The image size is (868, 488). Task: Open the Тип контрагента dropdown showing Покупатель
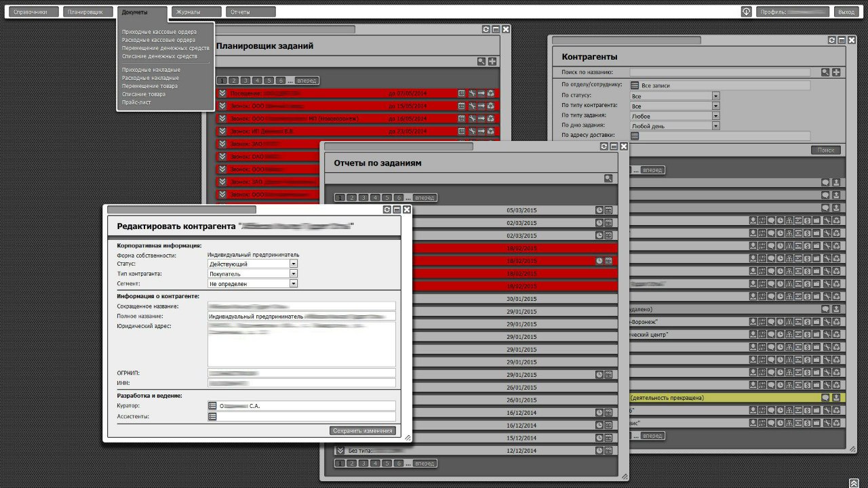pos(293,274)
